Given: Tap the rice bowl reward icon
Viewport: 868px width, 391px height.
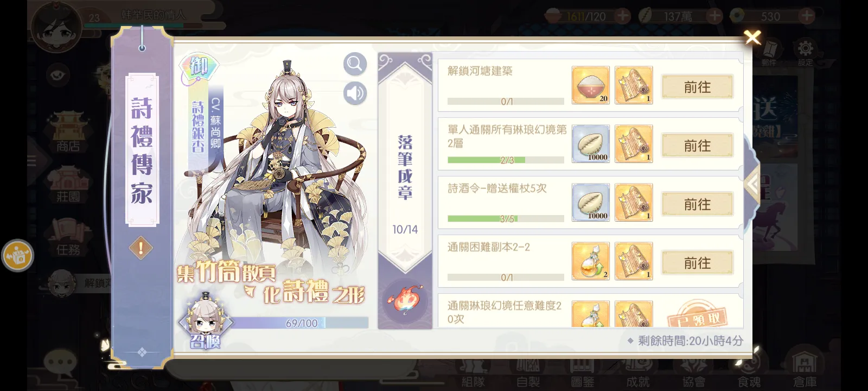Looking at the screenshot, I should [x=591, y=85].
